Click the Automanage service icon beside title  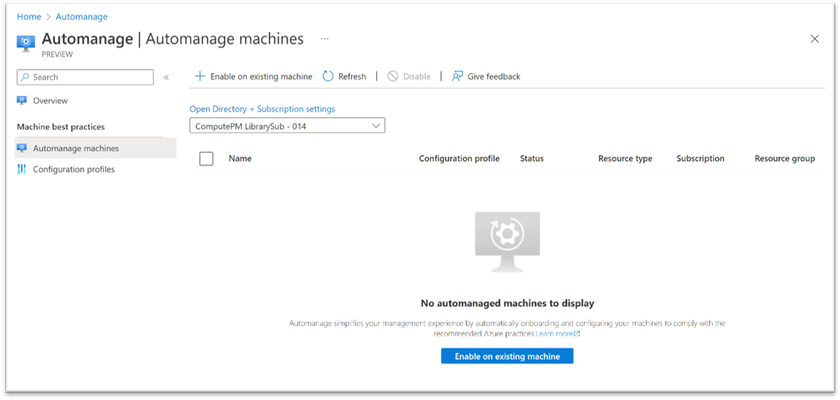pos(26,43)
